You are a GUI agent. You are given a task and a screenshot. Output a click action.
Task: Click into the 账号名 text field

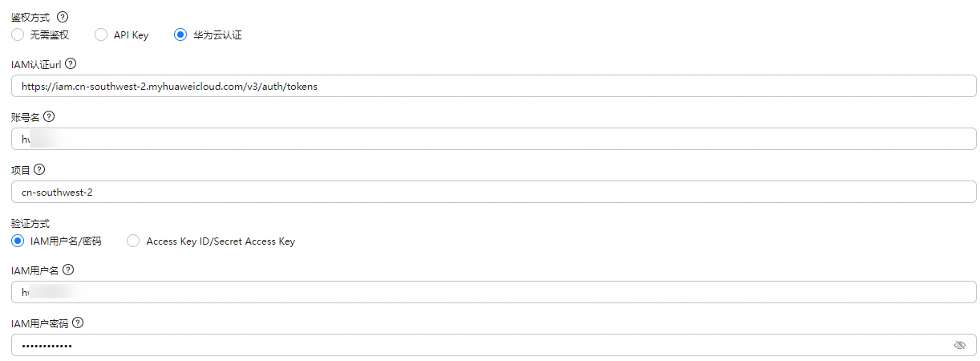pyautogui.click(x=494, y=139)
